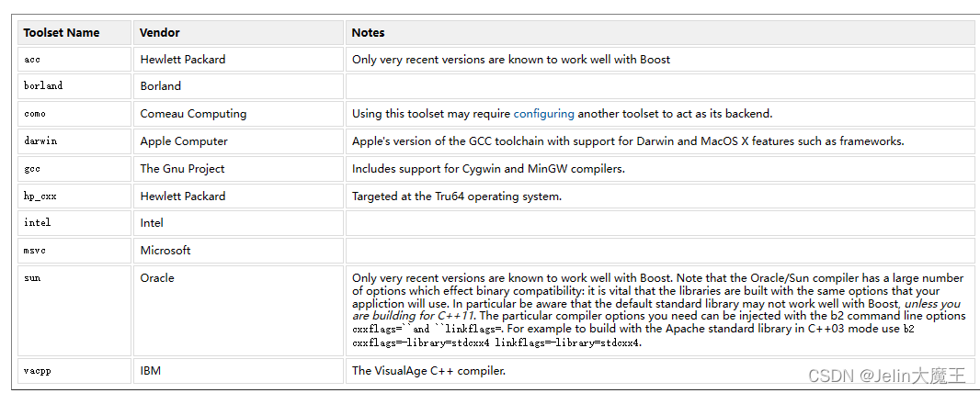The width and height of the screenshot is (980, 393).
Task: Select the Vendor column header
Action: click(x=238, y=32)
